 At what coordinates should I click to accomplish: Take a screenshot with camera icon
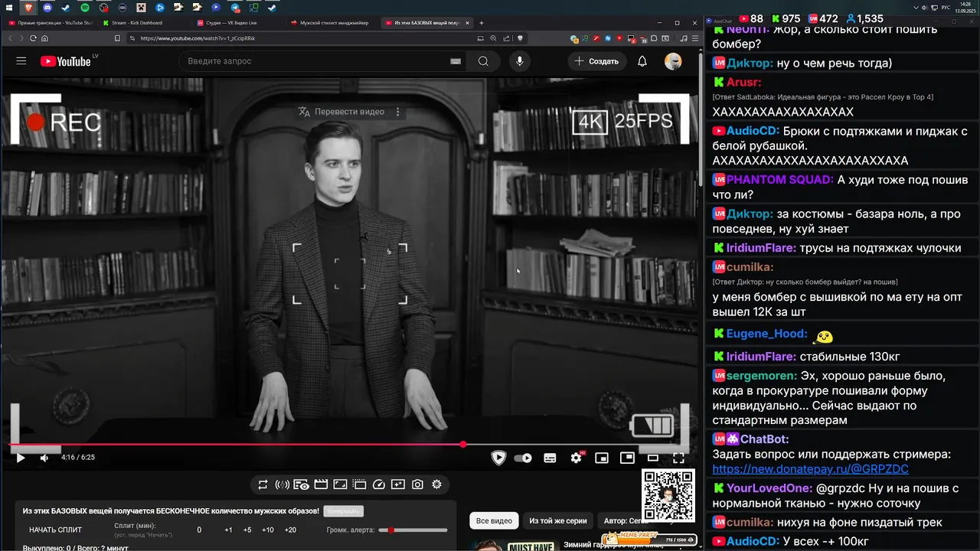[417, 484]
